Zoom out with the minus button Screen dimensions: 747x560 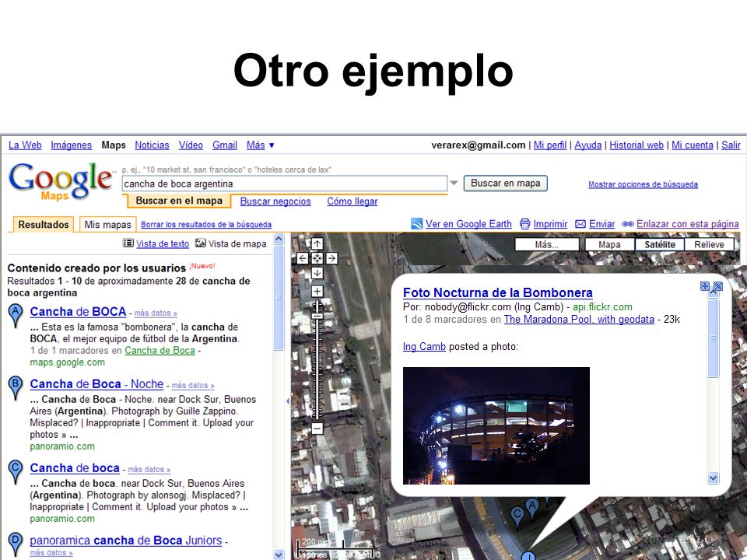[317, 428]
